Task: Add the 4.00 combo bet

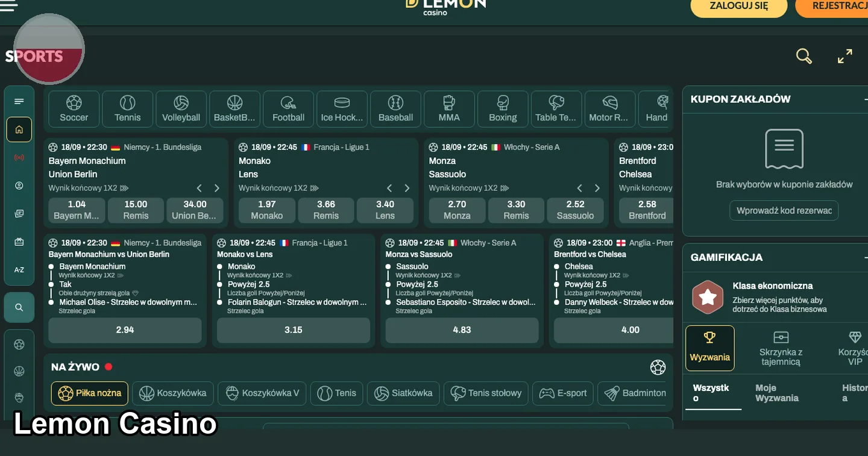Action: click(x=614, y=330)
